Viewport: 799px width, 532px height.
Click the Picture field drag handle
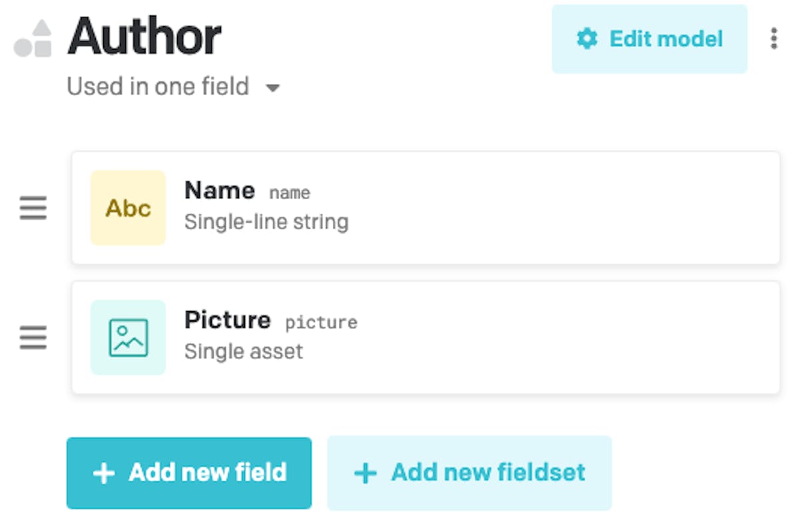click(33, 338)
